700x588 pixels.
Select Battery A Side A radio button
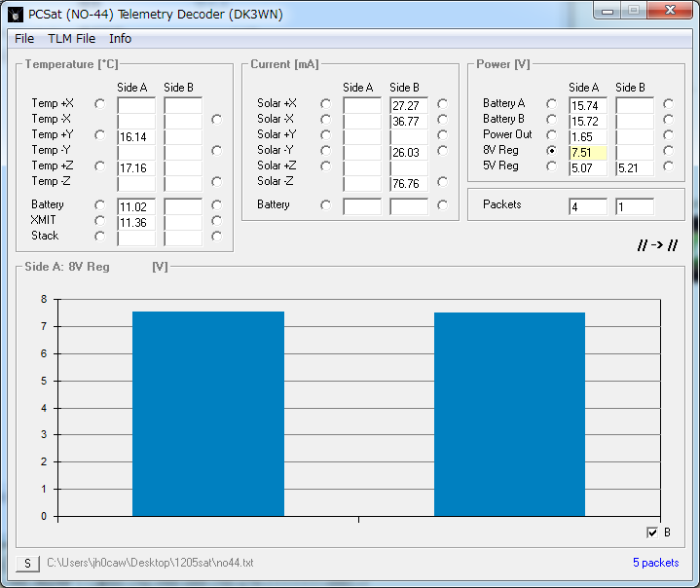(551, 104)
